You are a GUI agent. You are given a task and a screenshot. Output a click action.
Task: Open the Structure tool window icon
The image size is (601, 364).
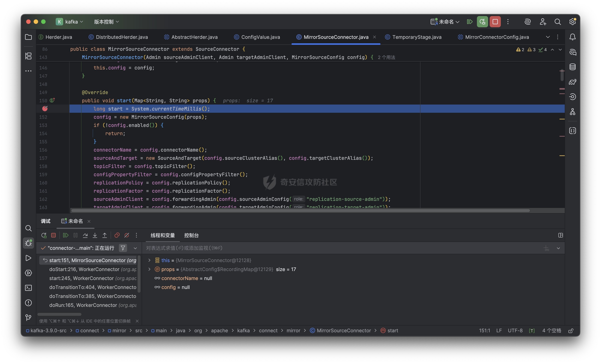click(28, 56)
